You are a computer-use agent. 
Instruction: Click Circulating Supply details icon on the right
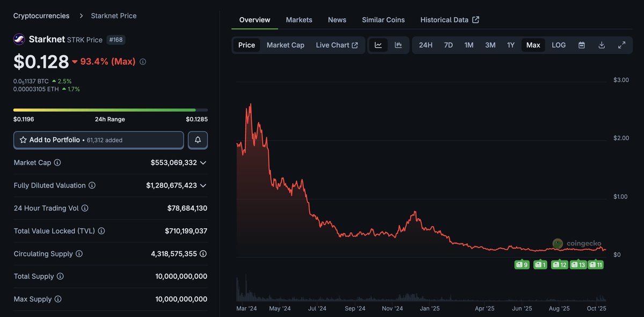(203, 254)
